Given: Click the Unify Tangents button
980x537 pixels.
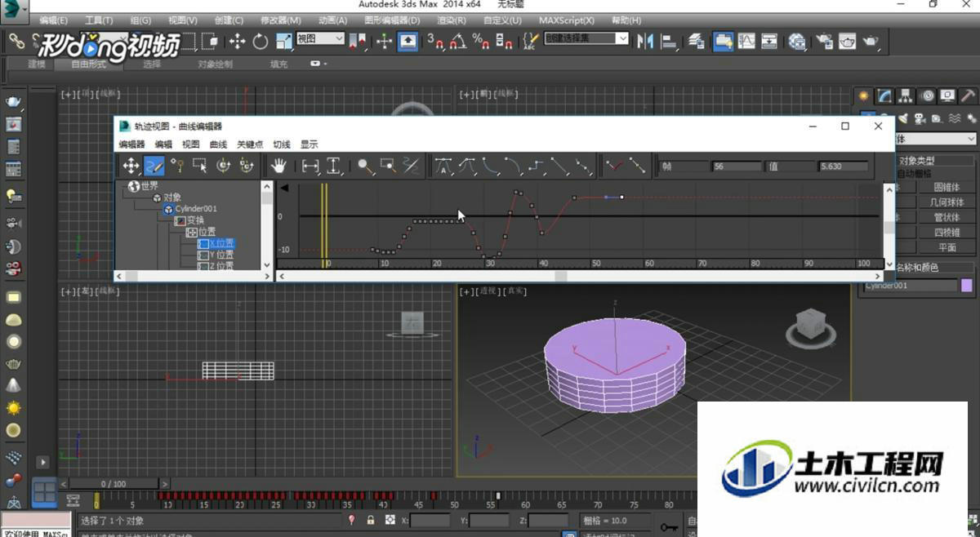Looking at the screenshot, I should pyautogui.click(x=637, y=166).
